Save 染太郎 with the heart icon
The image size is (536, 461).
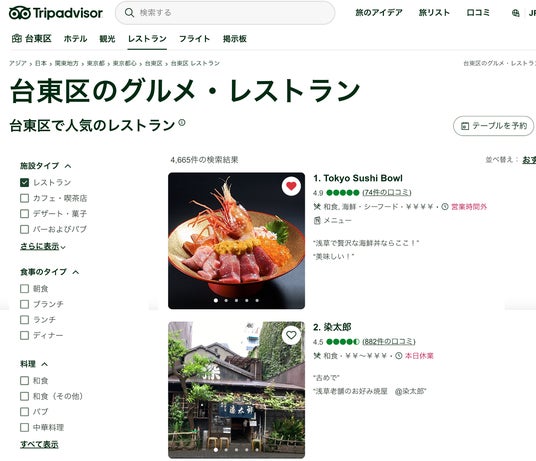[x=291, y=335]
